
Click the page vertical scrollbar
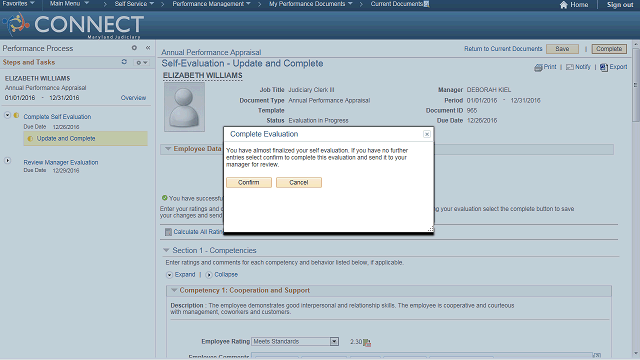tap(636, 199)
